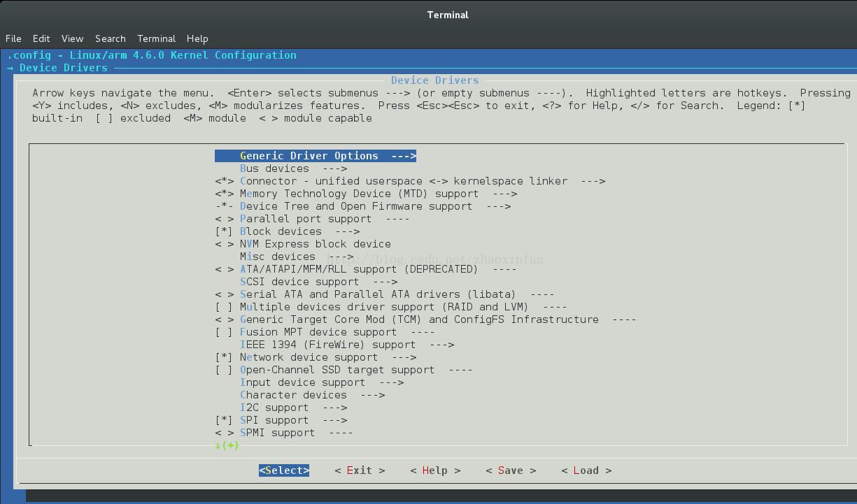Toggle Connector unified userspace linker checkbox
This screenshot has height=504, width=857.
[x=225, y=181]
